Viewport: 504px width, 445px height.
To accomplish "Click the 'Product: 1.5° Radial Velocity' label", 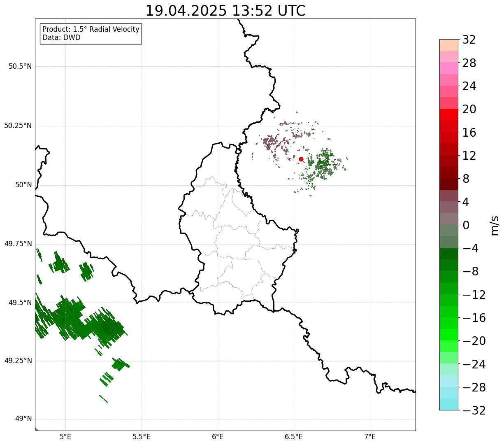I will [91, 30].
